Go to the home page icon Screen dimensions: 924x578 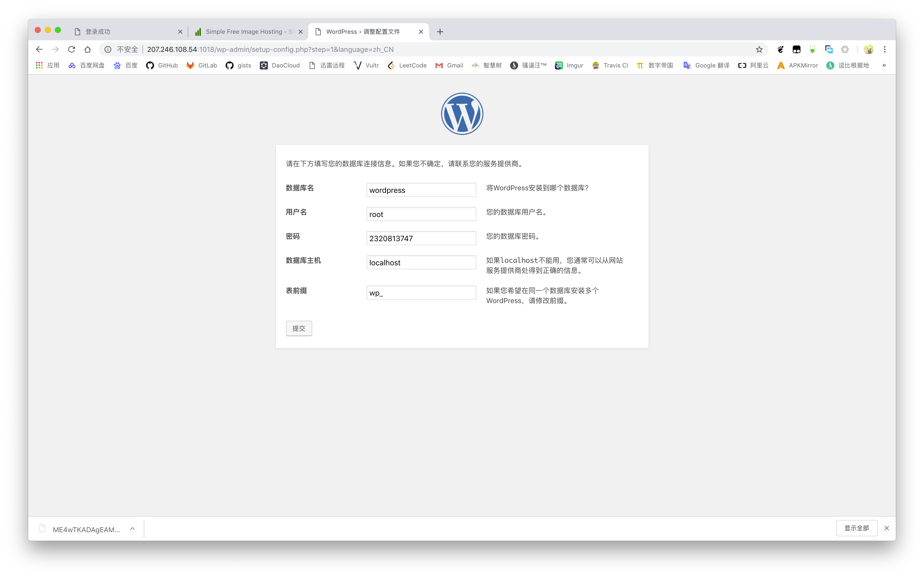pos(88,49)
